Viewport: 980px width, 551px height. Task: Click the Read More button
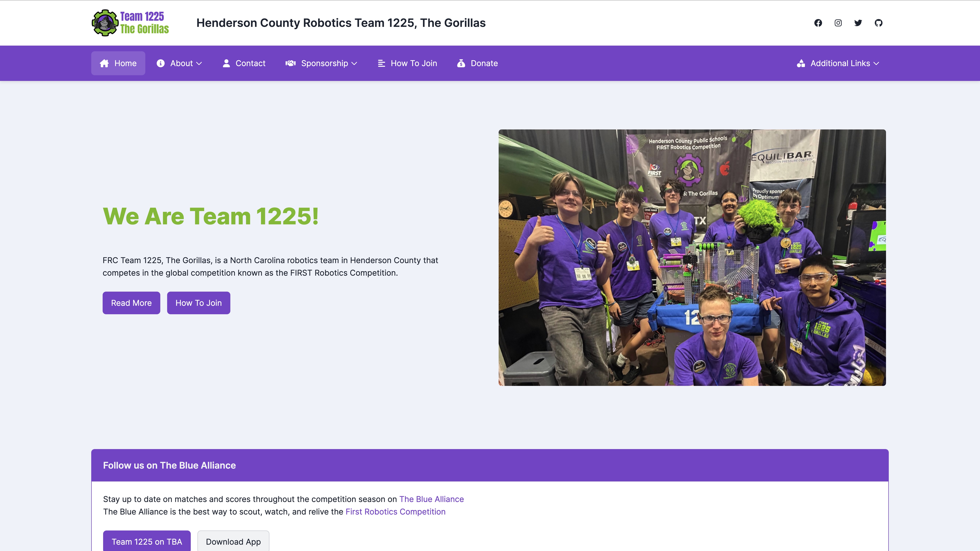tap(131, 303)
